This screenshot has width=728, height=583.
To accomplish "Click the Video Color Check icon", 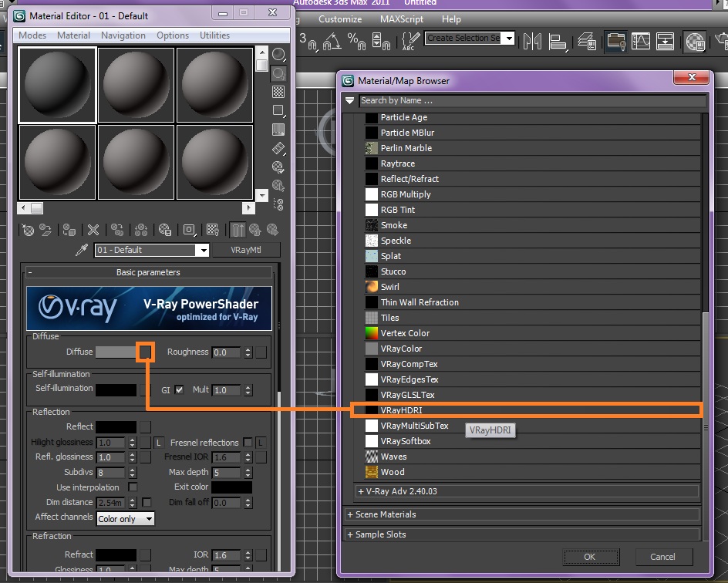I will pyautogui.click(x=278, y=130).
